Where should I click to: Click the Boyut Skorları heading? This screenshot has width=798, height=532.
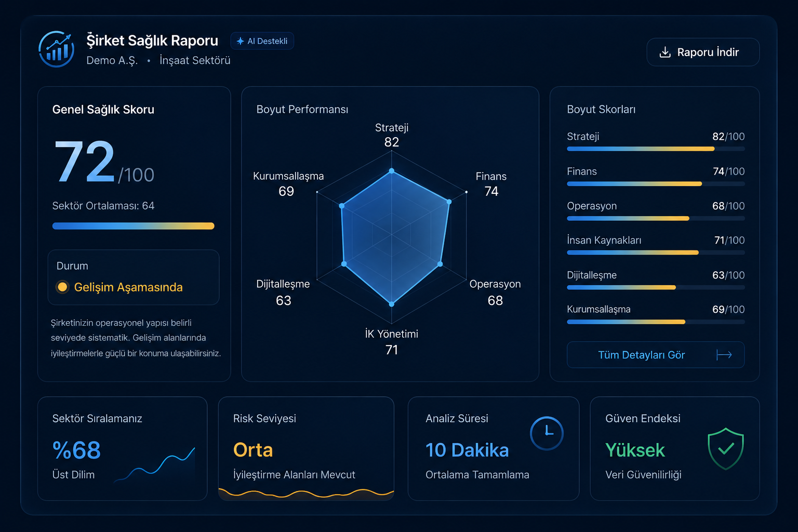(x=601, y=110)
